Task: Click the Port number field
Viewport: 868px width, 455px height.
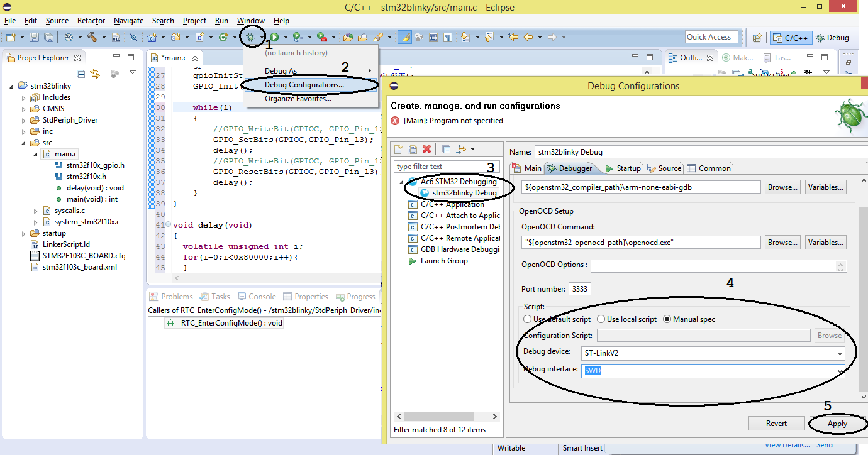Action: [x=579, y=289]
